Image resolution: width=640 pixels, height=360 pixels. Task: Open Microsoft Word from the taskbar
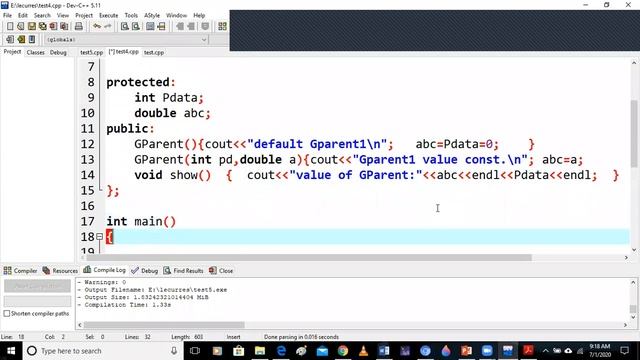click(x=384, y=351)
